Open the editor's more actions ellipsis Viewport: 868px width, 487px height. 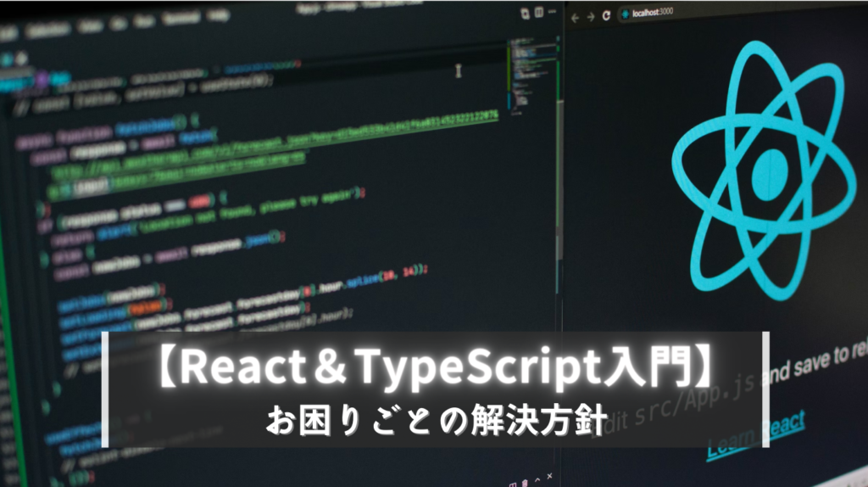(552, 11)
